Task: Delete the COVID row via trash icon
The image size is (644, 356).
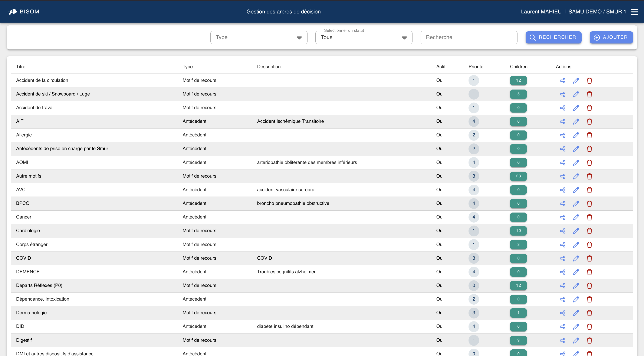Action: coord(589,258)
